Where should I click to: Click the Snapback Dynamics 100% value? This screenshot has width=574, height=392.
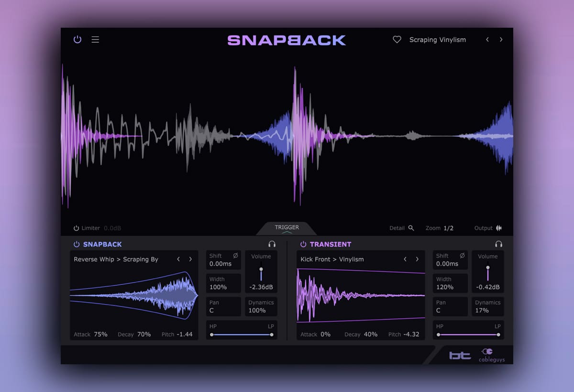[x=257, y=310]
